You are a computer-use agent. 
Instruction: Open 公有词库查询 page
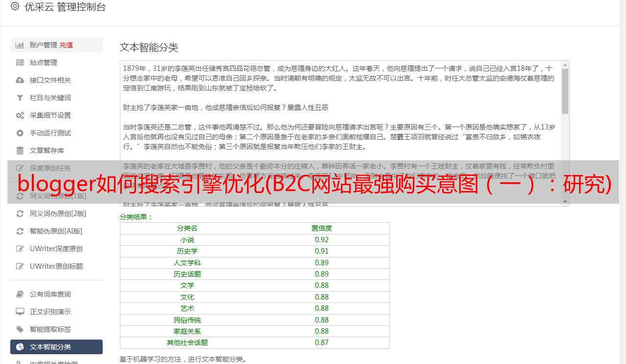pos(56,294)
